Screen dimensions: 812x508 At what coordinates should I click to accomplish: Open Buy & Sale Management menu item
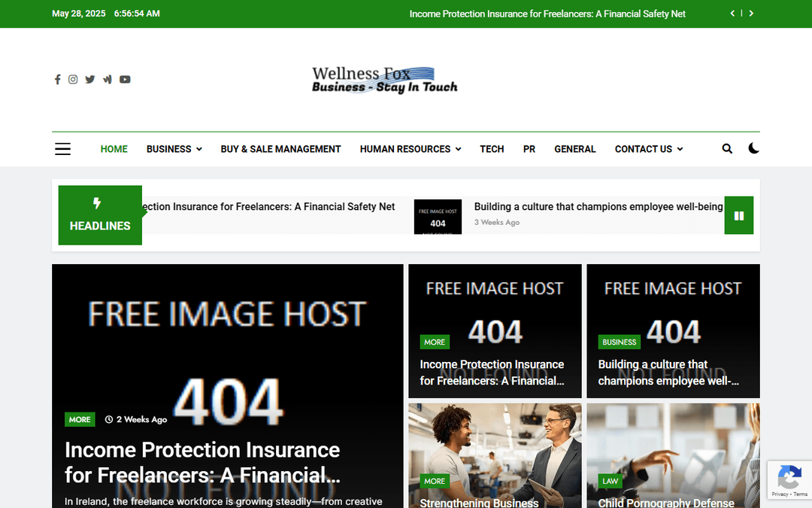point(280,149)
